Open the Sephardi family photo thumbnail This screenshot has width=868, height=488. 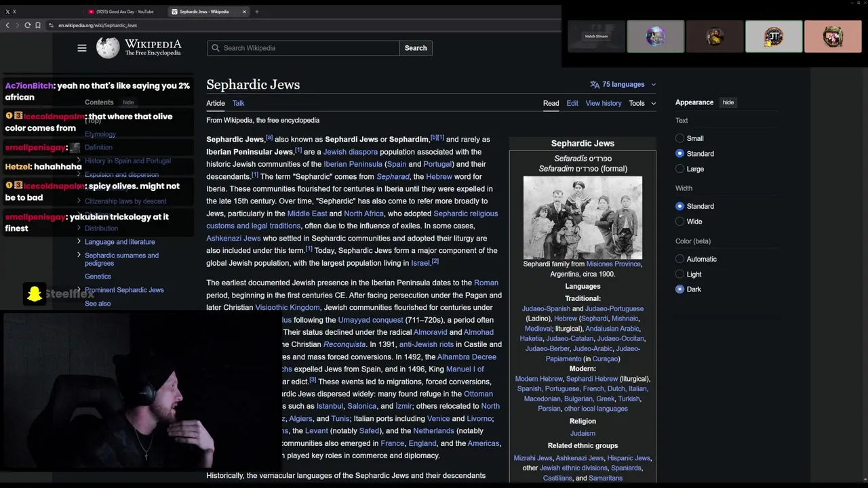tap(583, 218)
